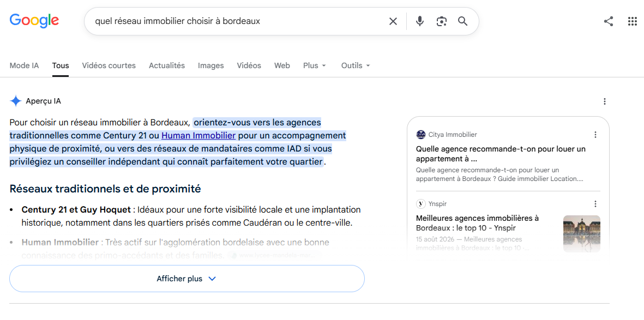Go to the Images tab

click(210, 66)
